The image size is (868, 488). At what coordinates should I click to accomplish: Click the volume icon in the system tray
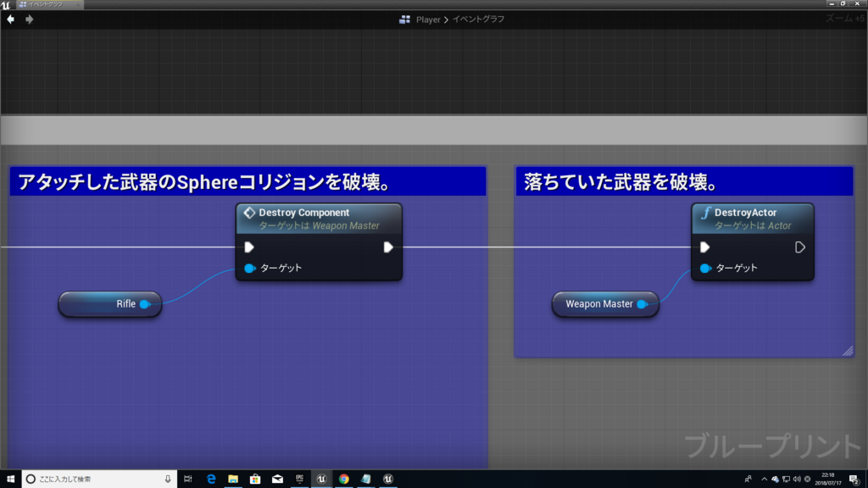click(798, 480)
